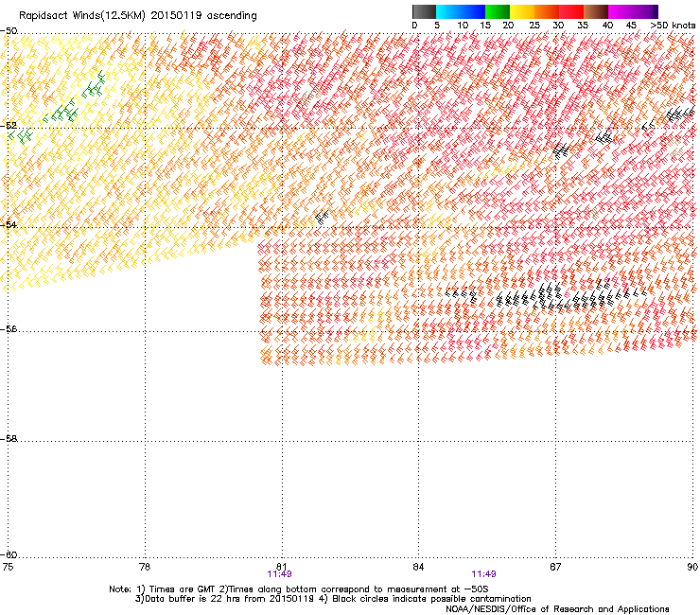Click the 'NOAA/NESDIS/Office of Research and Applications' credit
Viewport: 700px width, 615px height.
tap(557, 609)
